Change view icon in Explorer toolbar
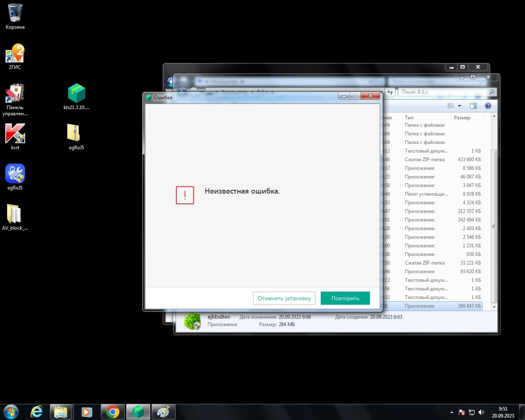 click(451, 106)
